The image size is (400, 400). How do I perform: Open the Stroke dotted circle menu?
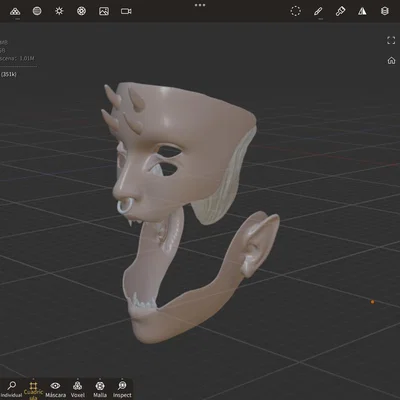click(x=295, y=11)
